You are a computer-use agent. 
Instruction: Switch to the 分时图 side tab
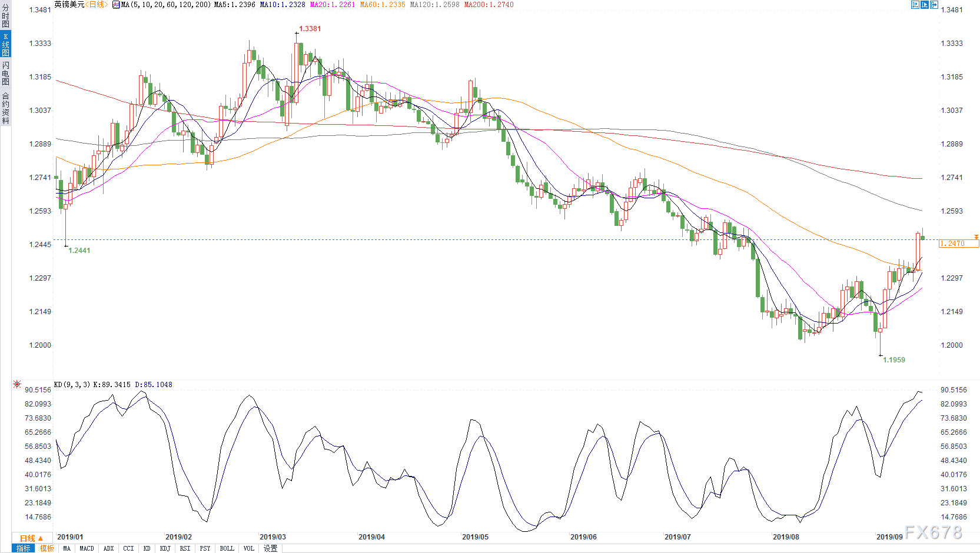5,16
